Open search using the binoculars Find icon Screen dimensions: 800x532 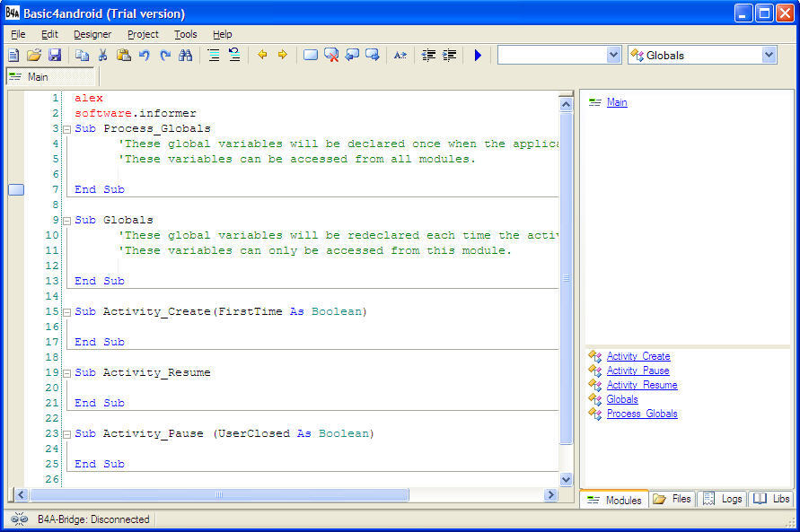[187, 55]
